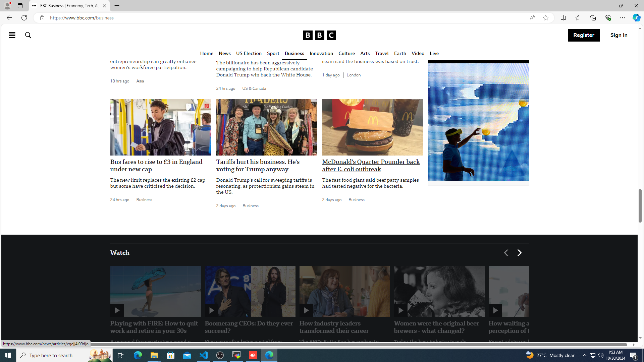Open Travel section

coord(382,53)
